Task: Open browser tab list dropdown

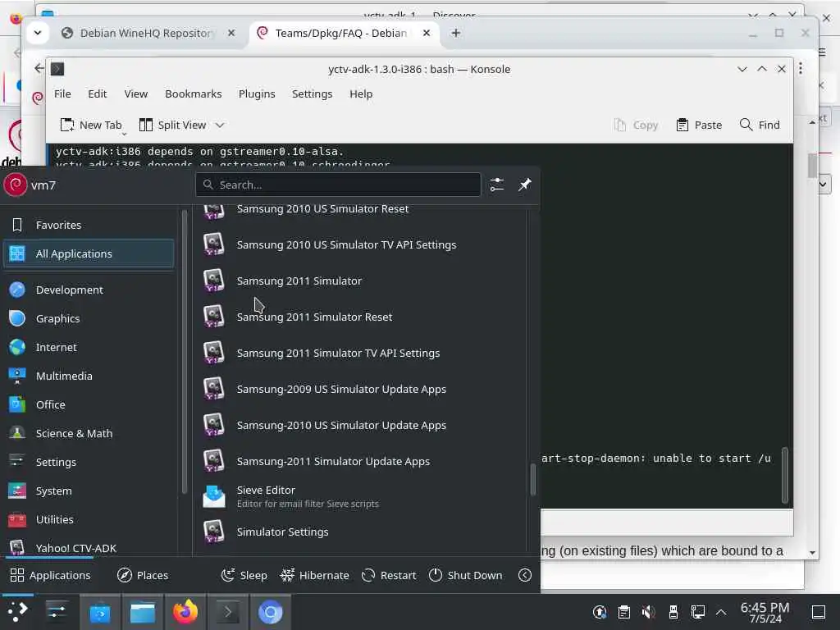Action: [38, 33]
